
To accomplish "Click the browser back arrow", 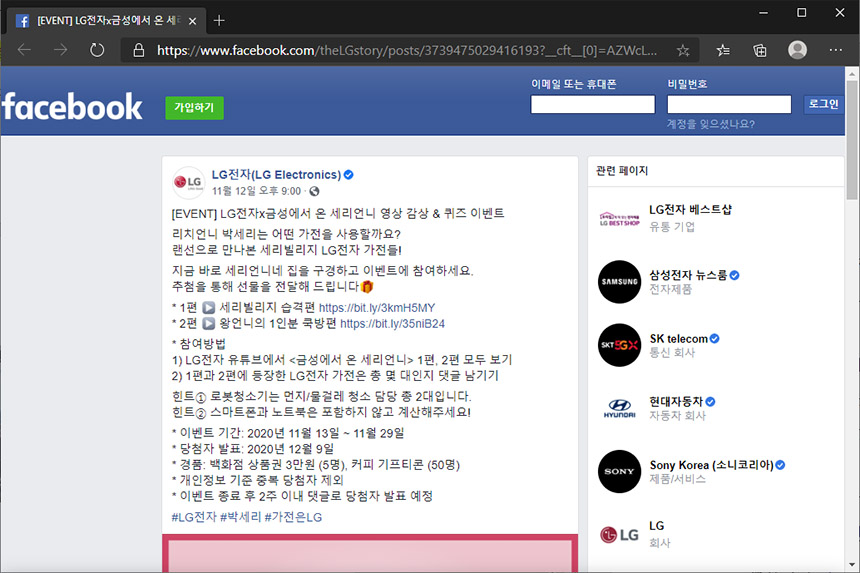I will pyautogui.click(x=24, y=50).
